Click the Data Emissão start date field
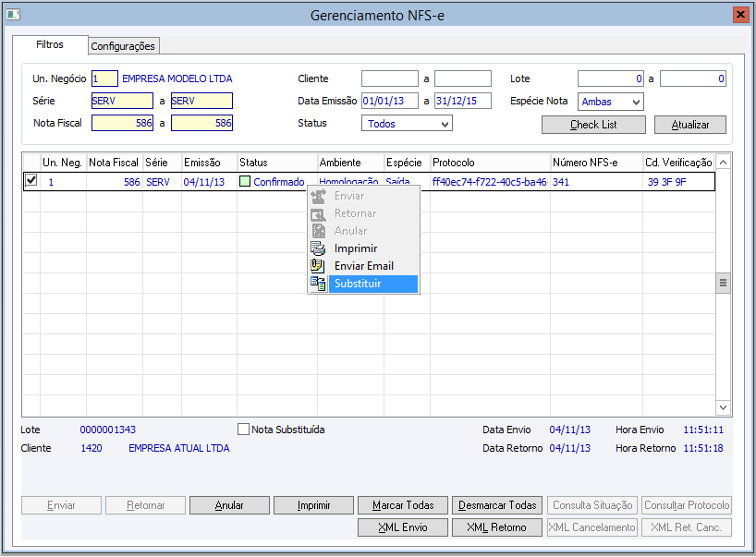Screen dimensions: 756x557 click(389, 102)
